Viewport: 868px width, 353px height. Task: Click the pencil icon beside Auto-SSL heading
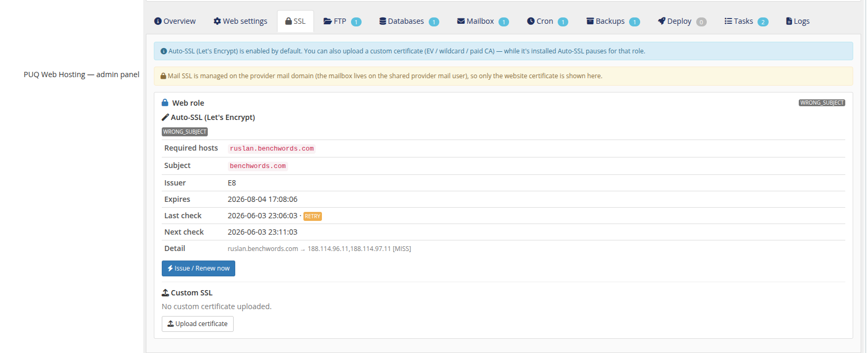click(x=165, y=117)
